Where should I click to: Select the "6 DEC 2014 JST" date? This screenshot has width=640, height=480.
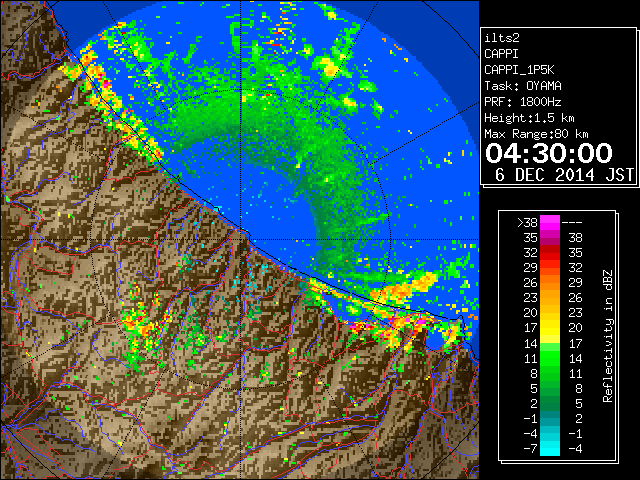tap(564, 175)
